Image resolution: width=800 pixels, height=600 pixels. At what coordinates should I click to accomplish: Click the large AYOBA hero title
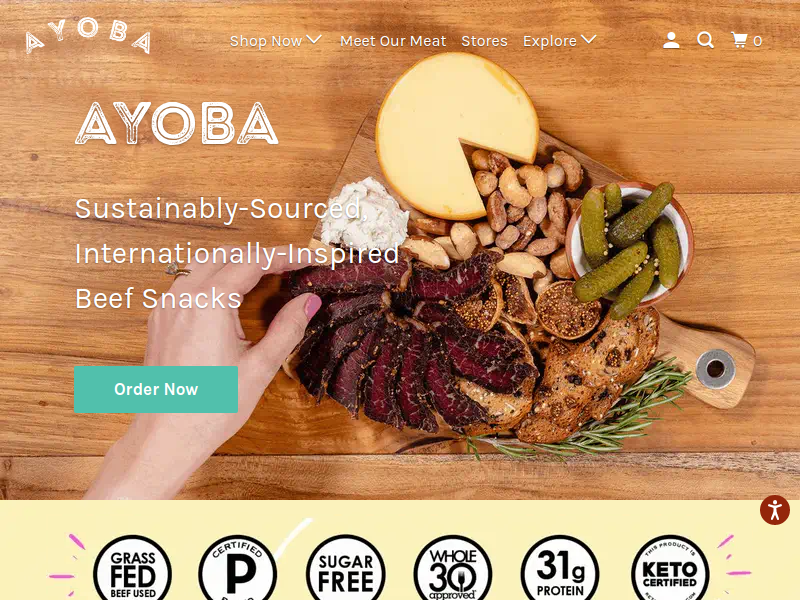tap(177, 123)
